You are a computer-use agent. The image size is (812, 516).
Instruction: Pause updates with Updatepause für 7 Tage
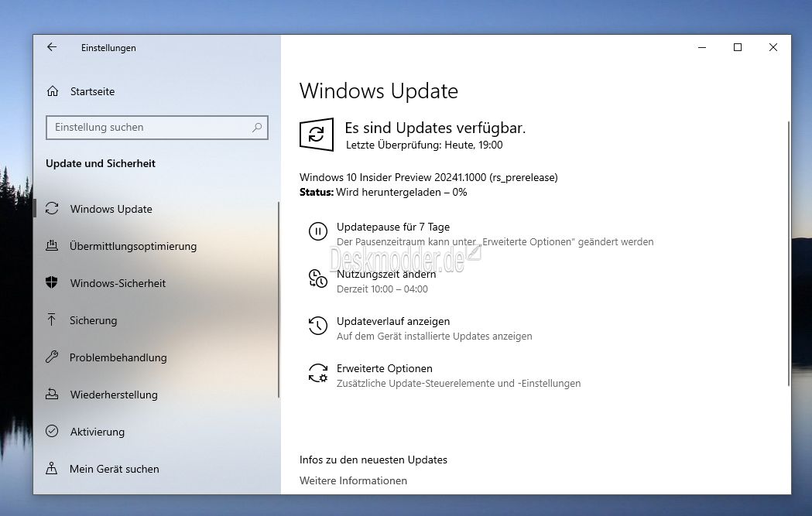click(393, 227)
